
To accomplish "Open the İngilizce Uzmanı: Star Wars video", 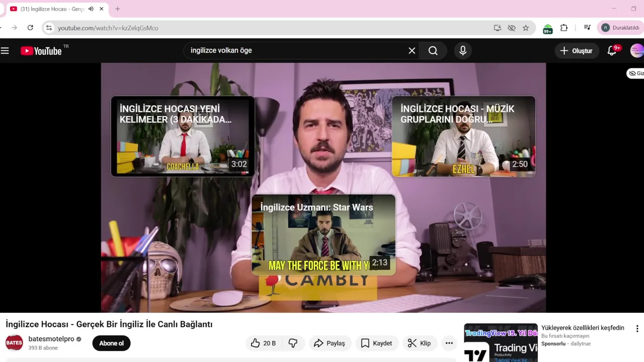I will [x=323, y=234].
